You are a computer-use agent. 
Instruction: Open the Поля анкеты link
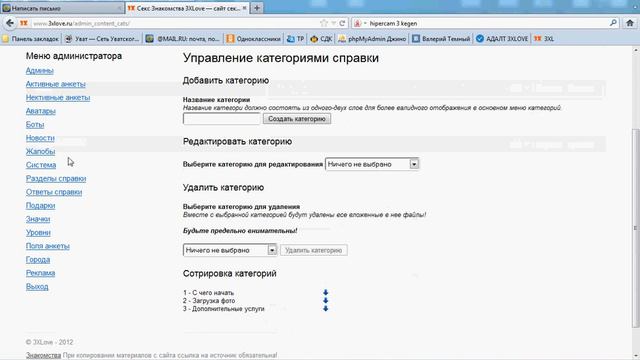pyautogui.click(x=48, y=246)
